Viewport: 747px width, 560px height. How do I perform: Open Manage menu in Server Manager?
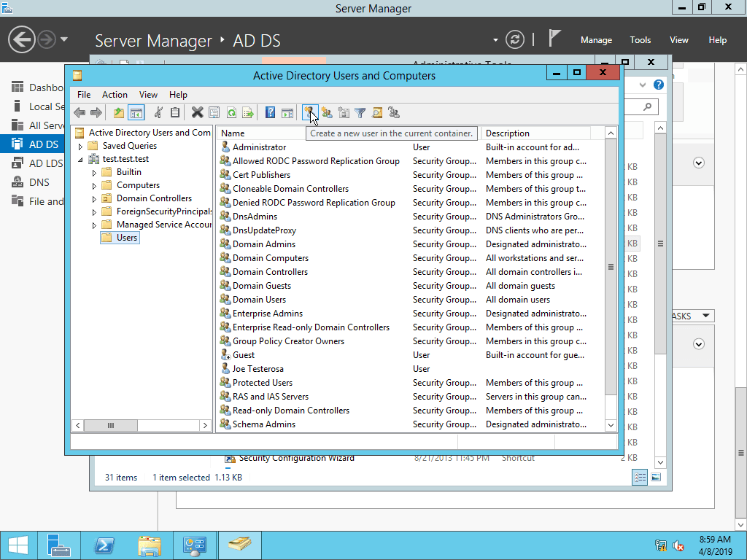tap(596, 40)
